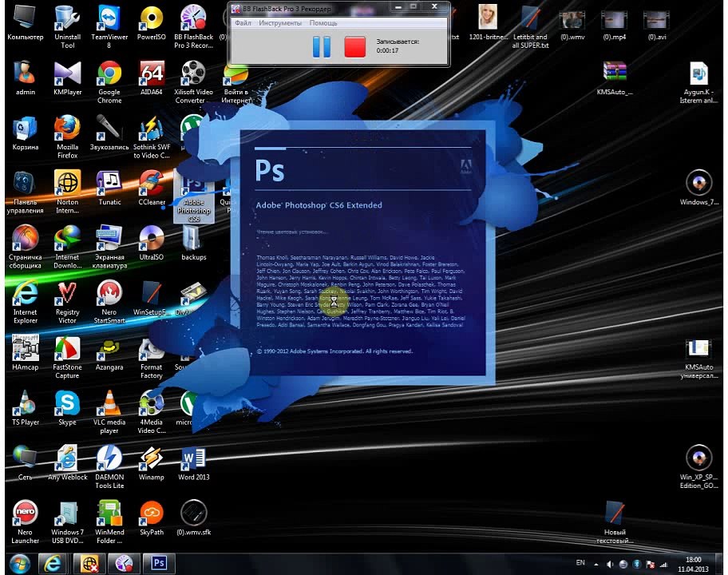This screenshot has width=728, height=575.
Task: Open Internet Explorer from taskbar
Action: tap(52, 564)
